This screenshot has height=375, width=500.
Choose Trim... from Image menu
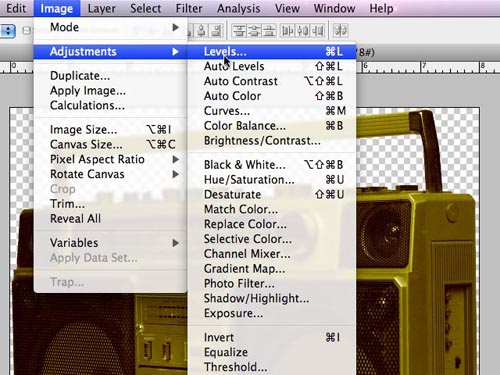click(111, 204)
